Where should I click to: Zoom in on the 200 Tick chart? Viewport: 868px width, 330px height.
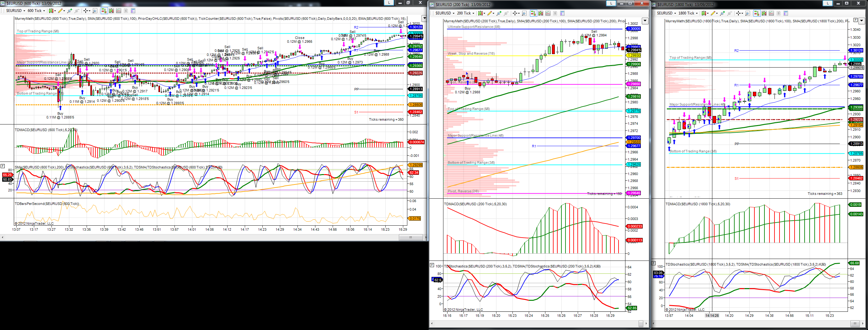point(499,13)
